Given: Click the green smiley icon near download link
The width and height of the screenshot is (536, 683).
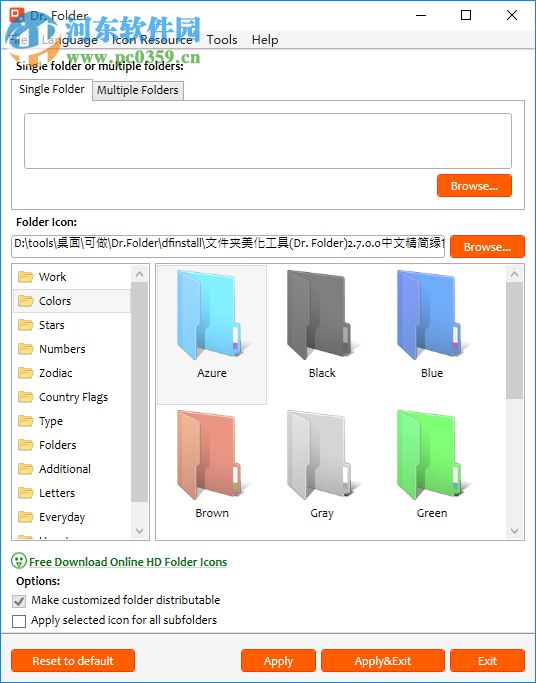Looking at the screenshot, I should [x=19, y=561].
